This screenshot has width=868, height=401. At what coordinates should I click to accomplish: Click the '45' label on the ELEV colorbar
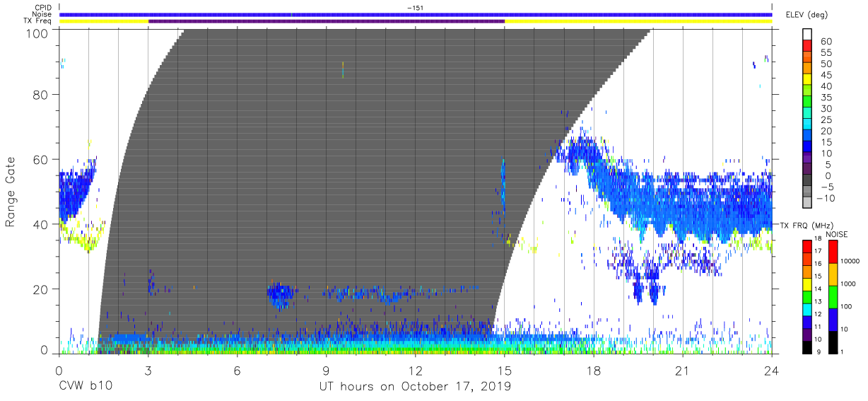click(827, 75)
